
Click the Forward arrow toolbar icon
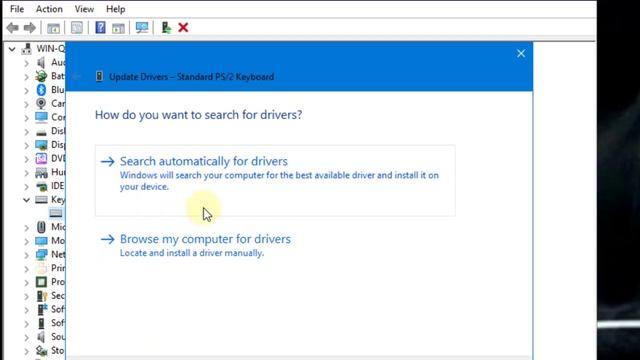tap(30, 28)
